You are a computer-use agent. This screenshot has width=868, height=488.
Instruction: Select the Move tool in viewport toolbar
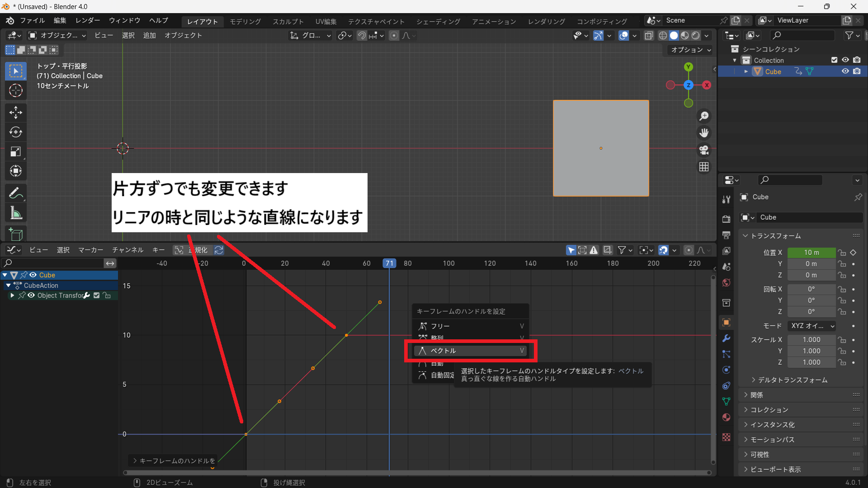(16, 112)
